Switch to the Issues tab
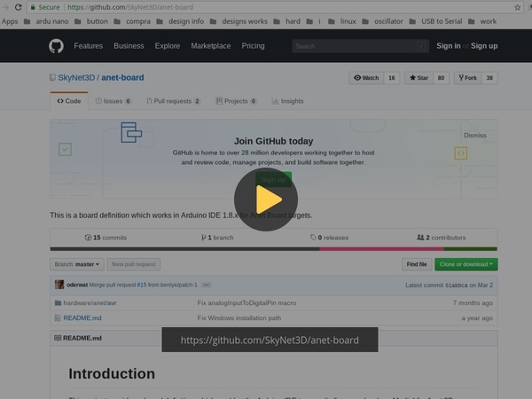Screen dimensions: 532x399 (x=113, y=101)
